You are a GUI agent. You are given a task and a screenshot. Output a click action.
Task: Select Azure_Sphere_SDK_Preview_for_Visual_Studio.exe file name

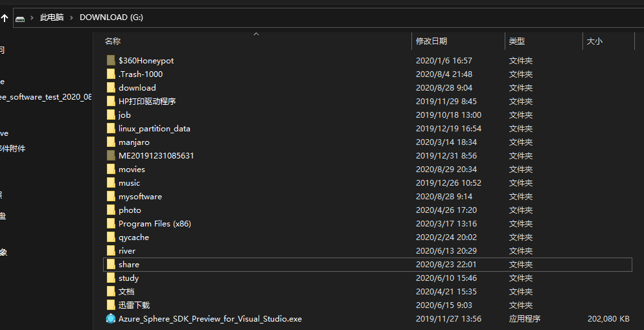tap(211, 318)
